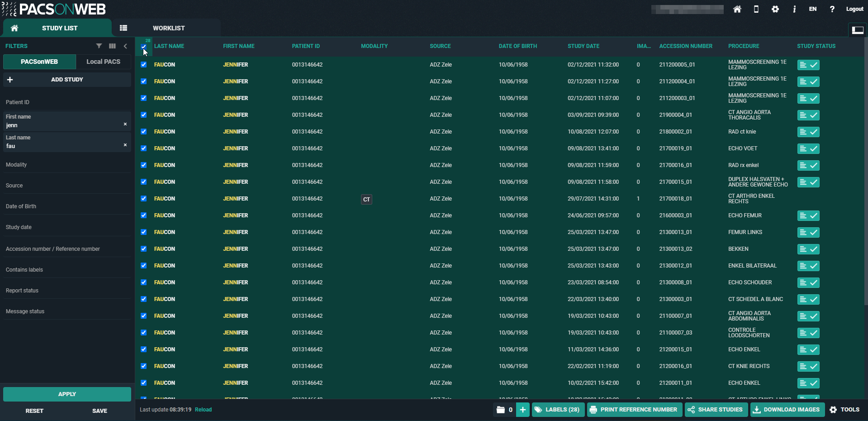Open report icon for ECHO SCHOUDER study
The height and width of the screenshot is (421, 868).
click(803, 282)
